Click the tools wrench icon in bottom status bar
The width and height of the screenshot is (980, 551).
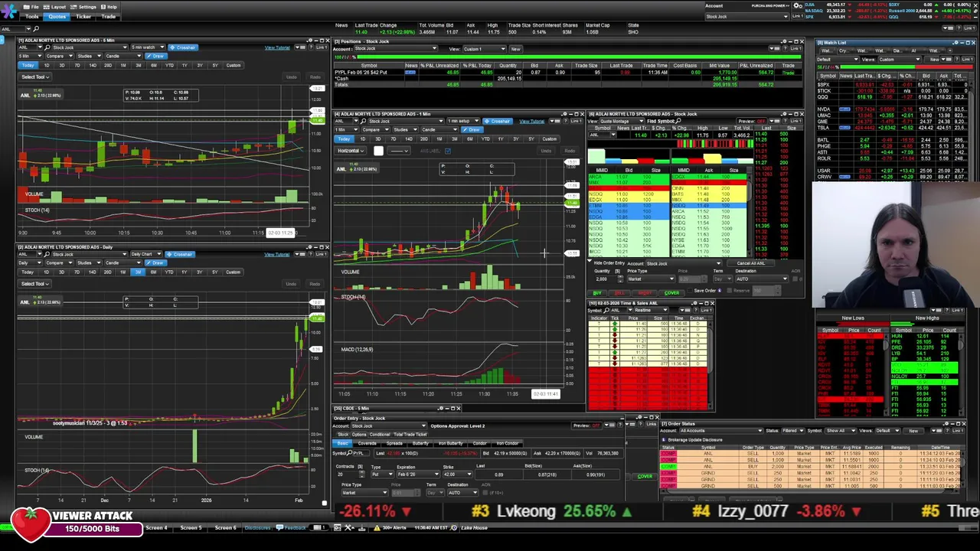[348, 527]
